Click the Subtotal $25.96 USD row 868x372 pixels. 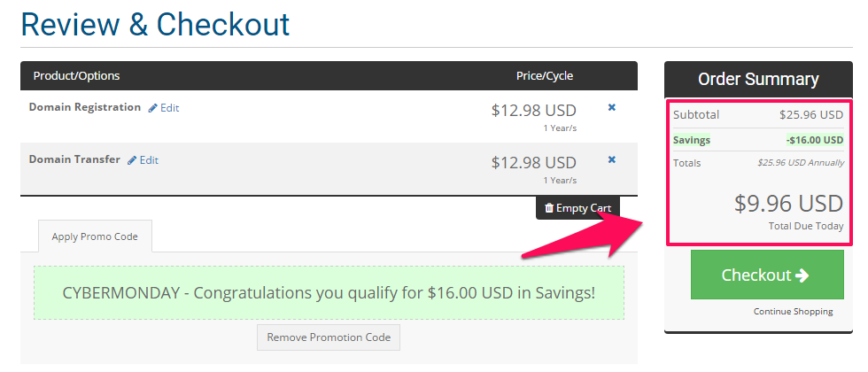[758, 115]
